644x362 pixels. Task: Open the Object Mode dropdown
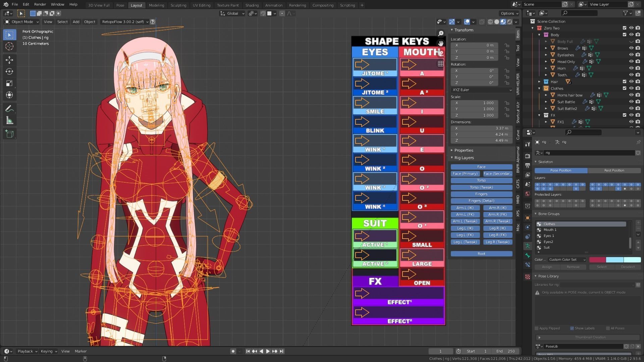(x=22, y=22)
